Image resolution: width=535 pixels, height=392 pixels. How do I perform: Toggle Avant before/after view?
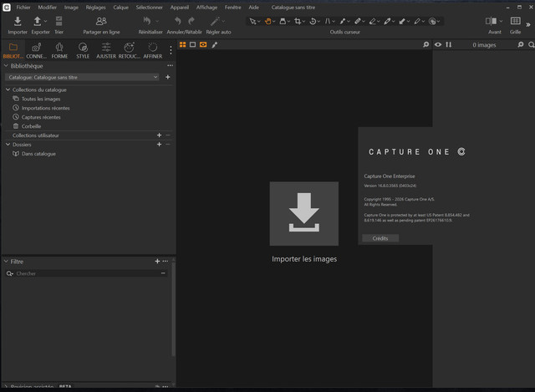491,21
